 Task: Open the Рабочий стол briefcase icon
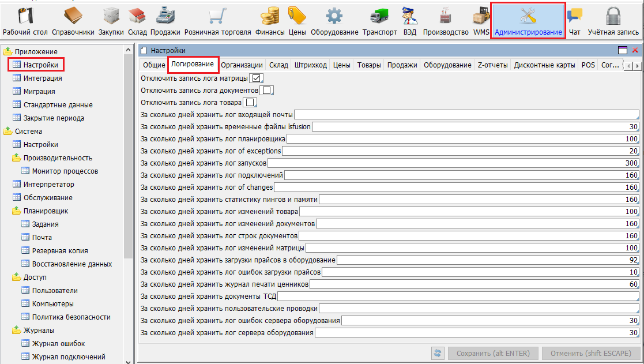(x=25, y=17)
